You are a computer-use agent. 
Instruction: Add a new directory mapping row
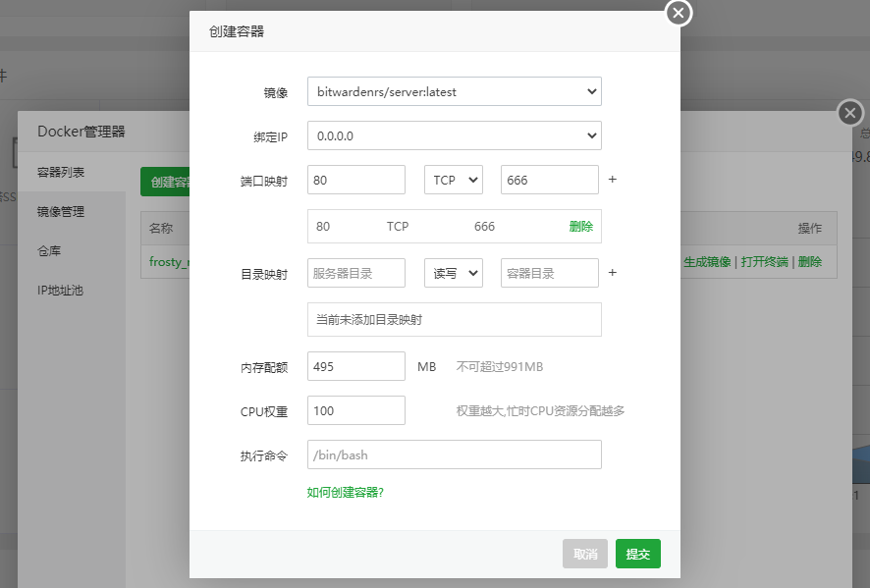(x=612, y=273)
